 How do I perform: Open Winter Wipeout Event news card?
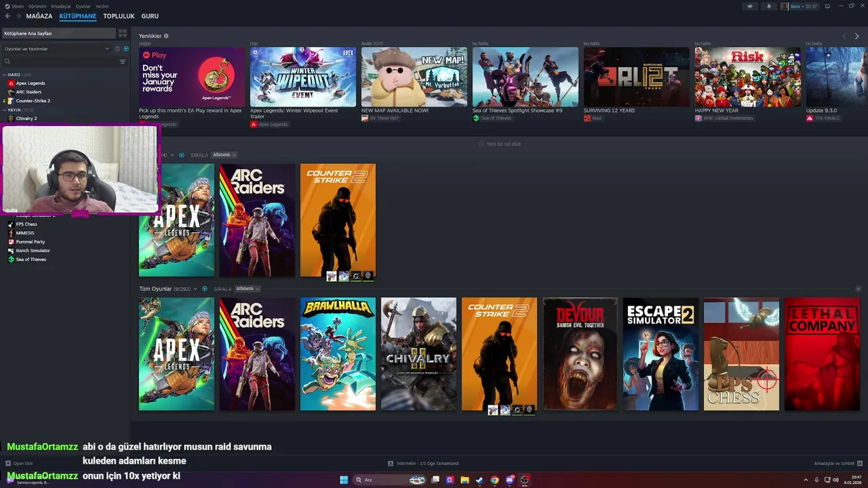303,77
